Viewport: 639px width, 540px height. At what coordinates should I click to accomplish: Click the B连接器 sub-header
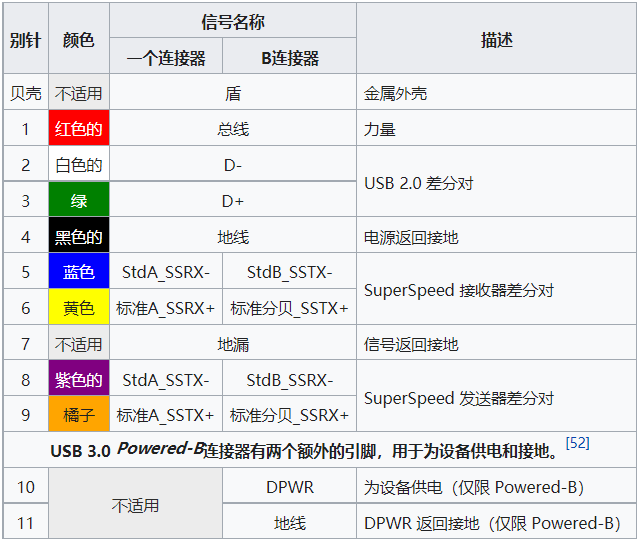click(290, 58)
